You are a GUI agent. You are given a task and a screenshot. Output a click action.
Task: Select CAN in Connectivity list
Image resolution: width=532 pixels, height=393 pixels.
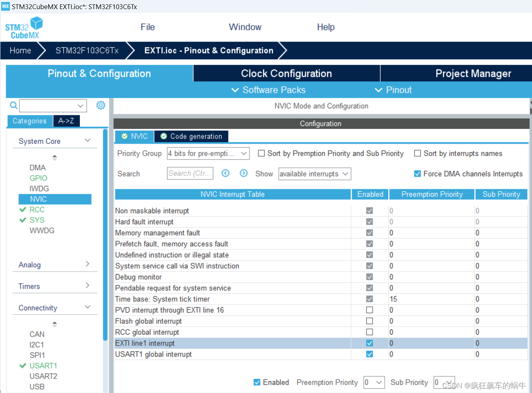coord(37,334)
